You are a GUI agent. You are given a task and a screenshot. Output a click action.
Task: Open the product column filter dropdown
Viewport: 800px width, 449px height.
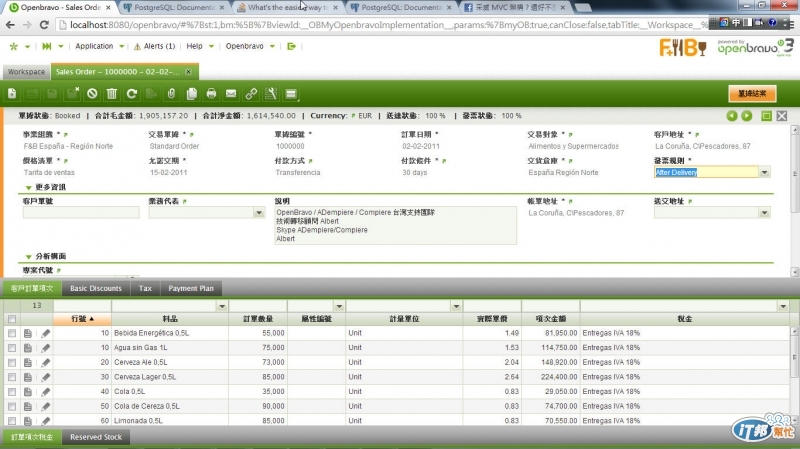222,306
